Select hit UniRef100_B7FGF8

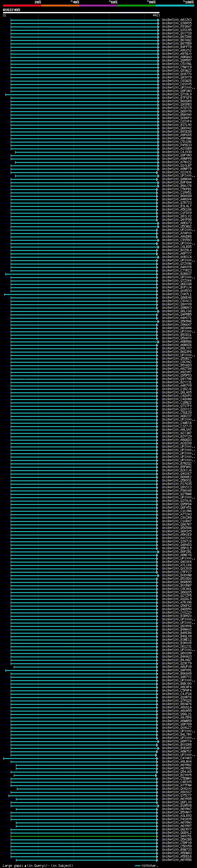(x=177, y=98)
